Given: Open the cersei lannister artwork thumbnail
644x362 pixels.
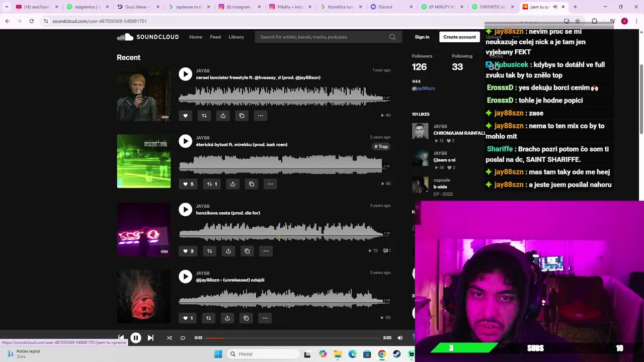Looking at the screenshot, I should pyautogui.click(x=144, y=94).
